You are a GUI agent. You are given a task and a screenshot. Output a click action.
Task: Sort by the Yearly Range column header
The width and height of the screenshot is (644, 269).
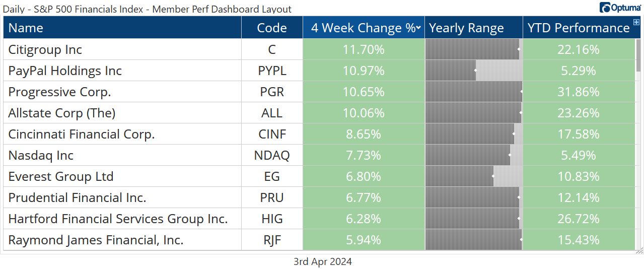tap(466, 28)
